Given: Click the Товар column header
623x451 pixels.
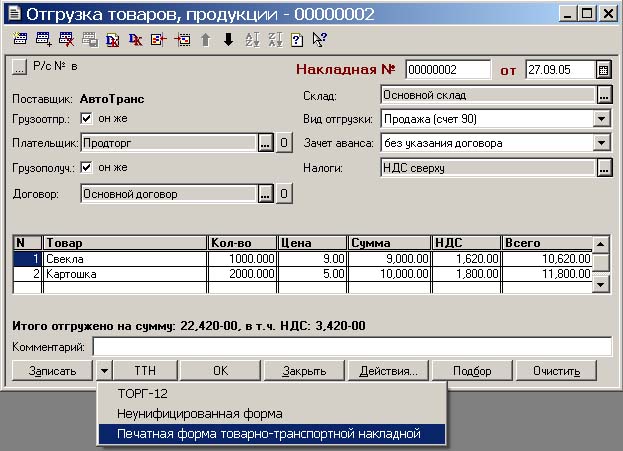Looking at the screenshot, I should coord(125,243).
